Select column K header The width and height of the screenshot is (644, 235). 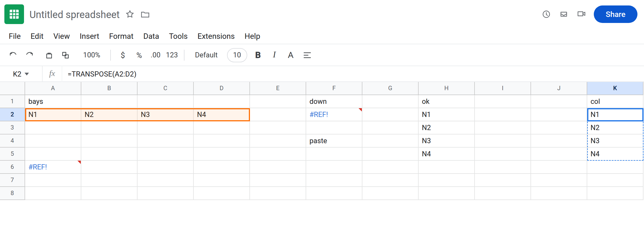tap(615, 88)
